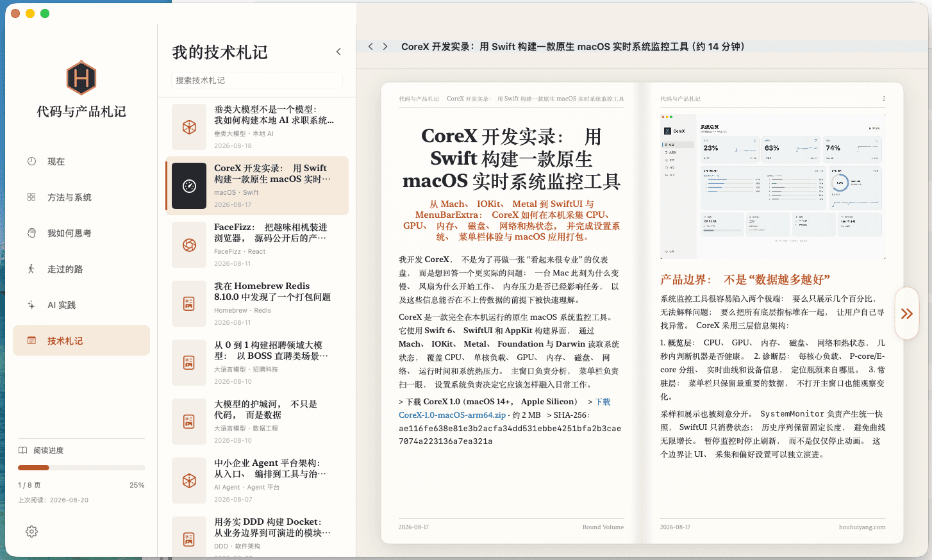This screenshot has width=932, height=560.
Task: Click the sparkle icon beside AI 实践
Action: click(31, 305)
